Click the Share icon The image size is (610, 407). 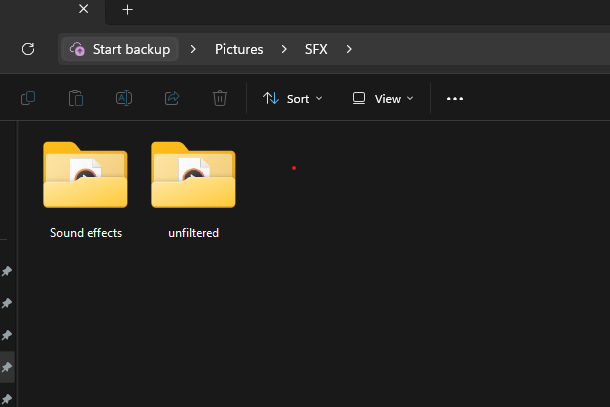[172, 98]
